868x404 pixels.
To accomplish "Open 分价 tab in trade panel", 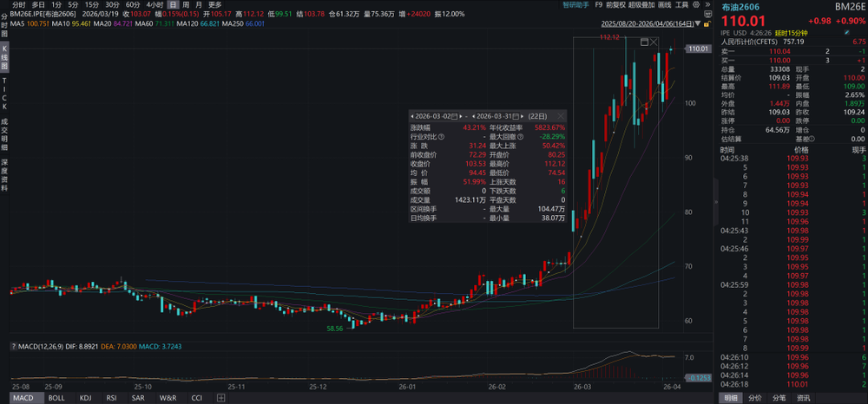I will [x=755, y=398].
